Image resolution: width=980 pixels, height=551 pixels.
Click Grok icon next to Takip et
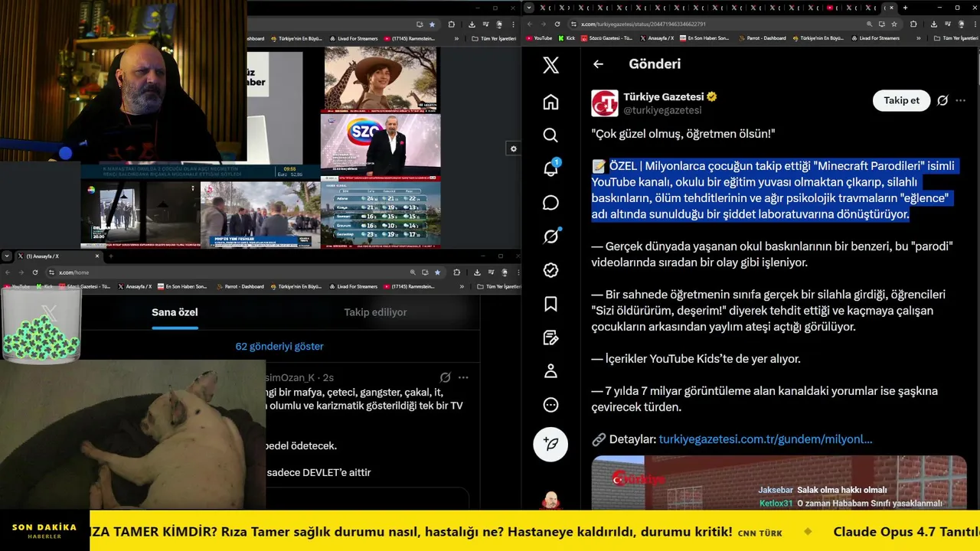pyautogui.click(x=942, y=100)
